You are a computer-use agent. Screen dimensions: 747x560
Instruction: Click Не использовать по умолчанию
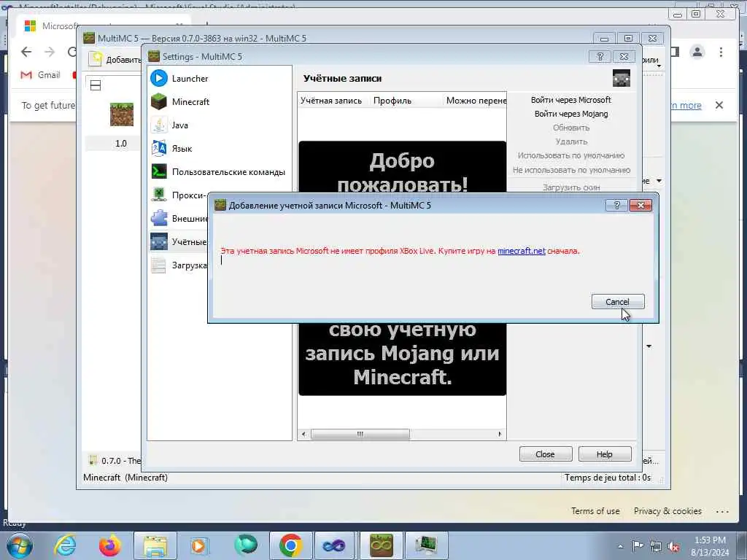click(570, 169)
